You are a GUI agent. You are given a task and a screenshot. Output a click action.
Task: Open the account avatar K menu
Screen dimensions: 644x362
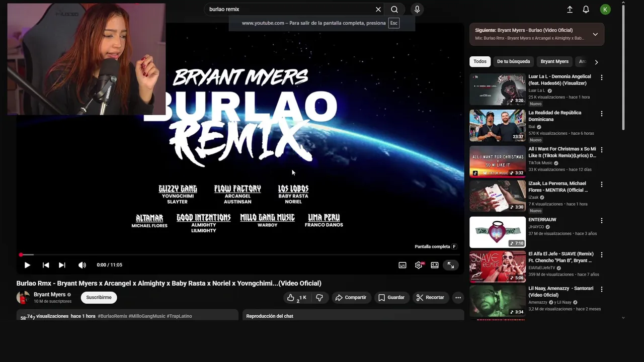[x=605, y=10]
